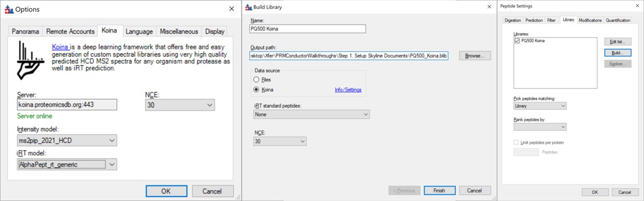Click the Koina logo image
Viewport: 644px width, 201px height.
[x=30, y=61]
